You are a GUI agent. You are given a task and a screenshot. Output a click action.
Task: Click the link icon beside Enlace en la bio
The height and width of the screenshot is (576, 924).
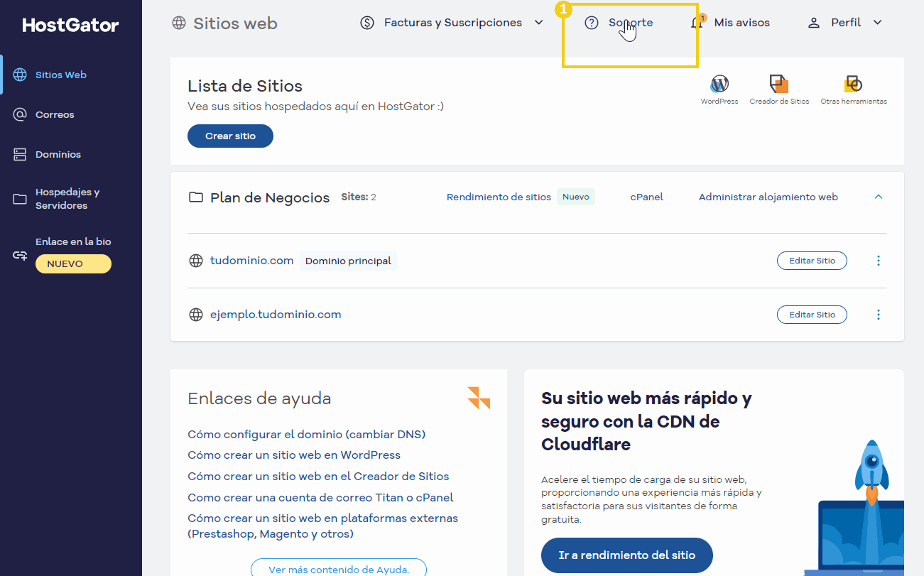click(x=20, y=255)
